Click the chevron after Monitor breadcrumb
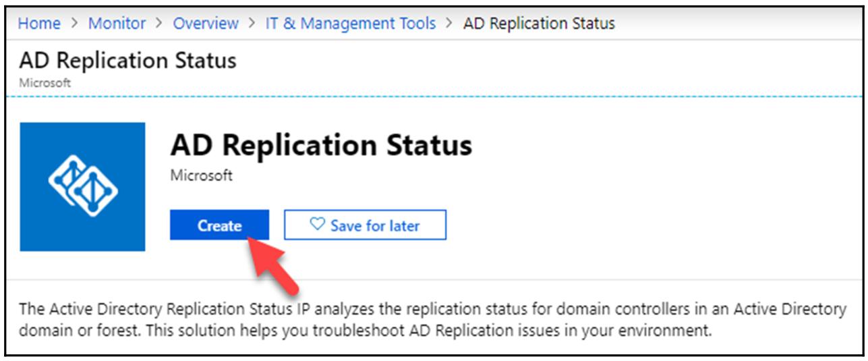The height and width of the screenshot is (361, 868). [x=159, y=24]
